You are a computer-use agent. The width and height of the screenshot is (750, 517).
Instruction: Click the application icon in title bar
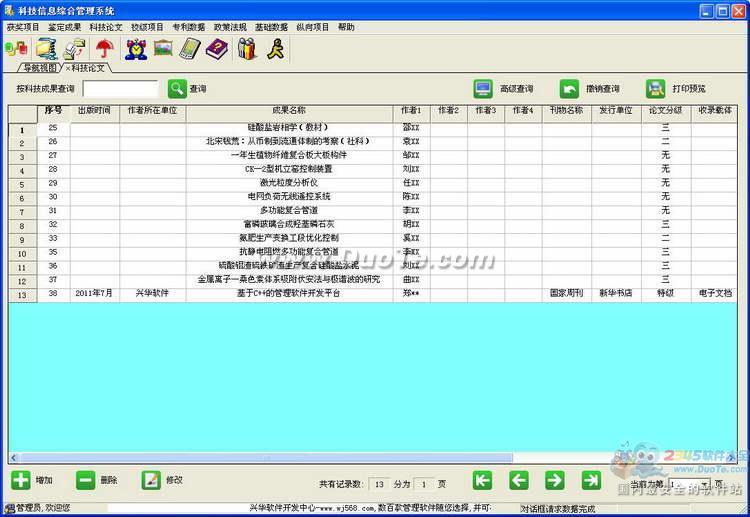9,10
